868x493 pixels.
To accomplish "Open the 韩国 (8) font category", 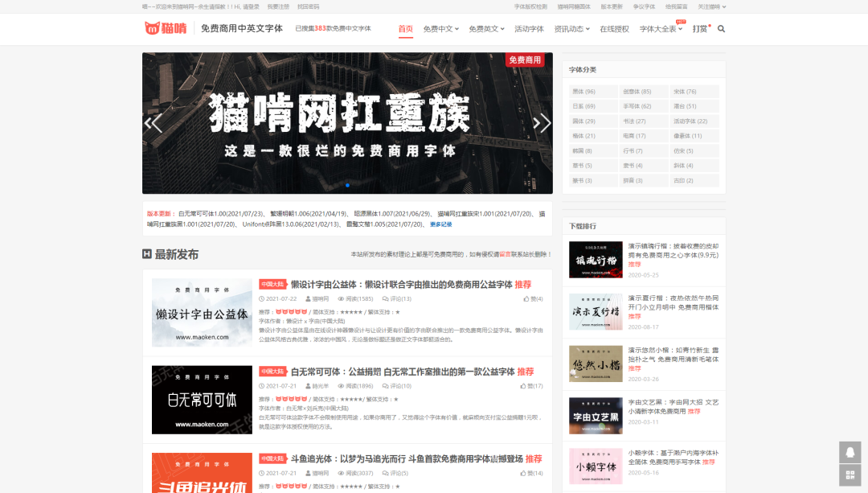I will point(593,150).
